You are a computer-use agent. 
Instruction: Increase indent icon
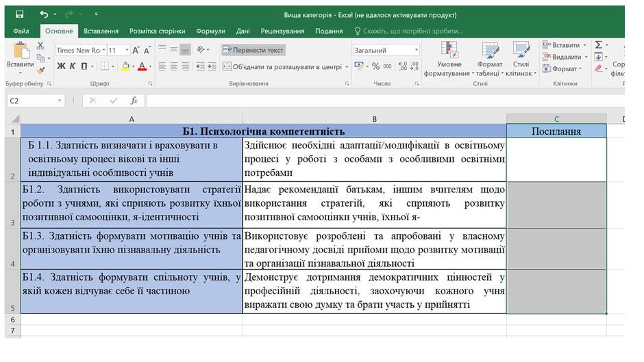(212, 66)
